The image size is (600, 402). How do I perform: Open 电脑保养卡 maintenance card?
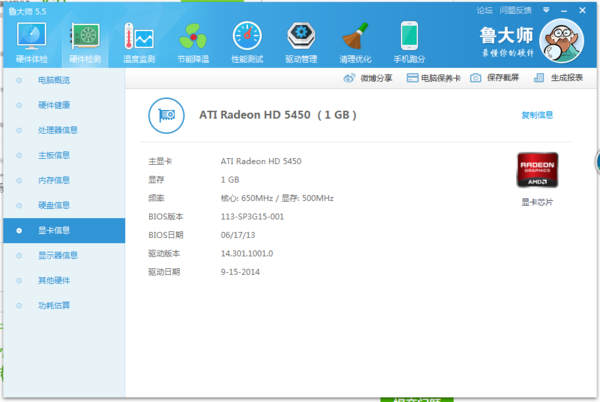433,78
